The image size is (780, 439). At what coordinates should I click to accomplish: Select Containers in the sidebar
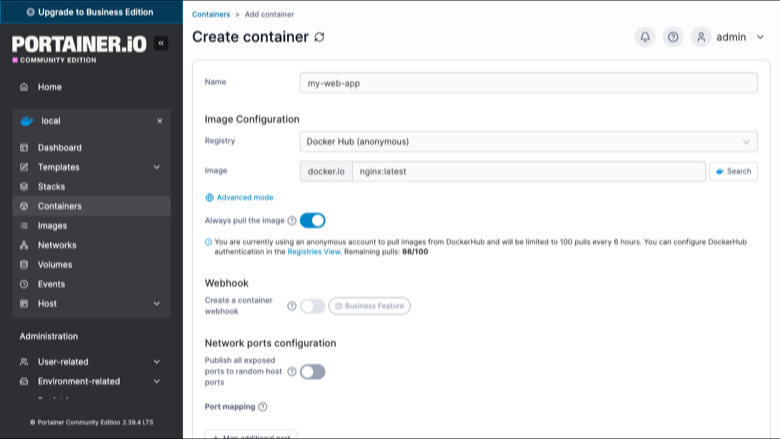pos(92,206)
